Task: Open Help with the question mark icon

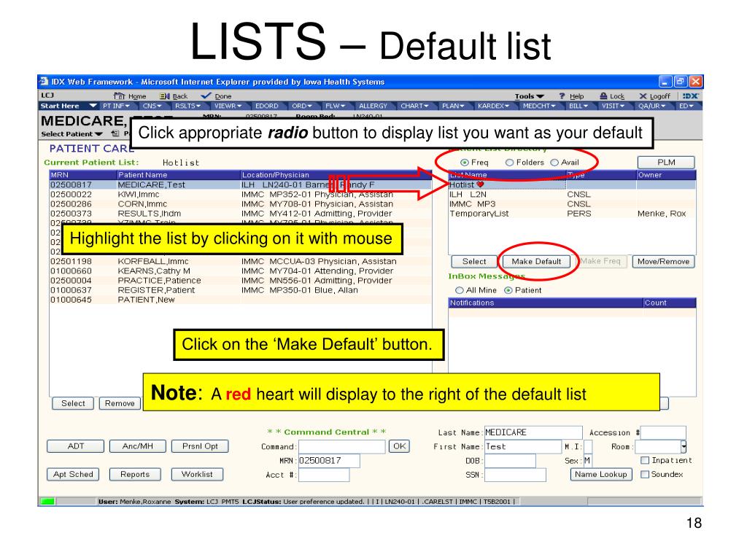Action: pos(562,96)
